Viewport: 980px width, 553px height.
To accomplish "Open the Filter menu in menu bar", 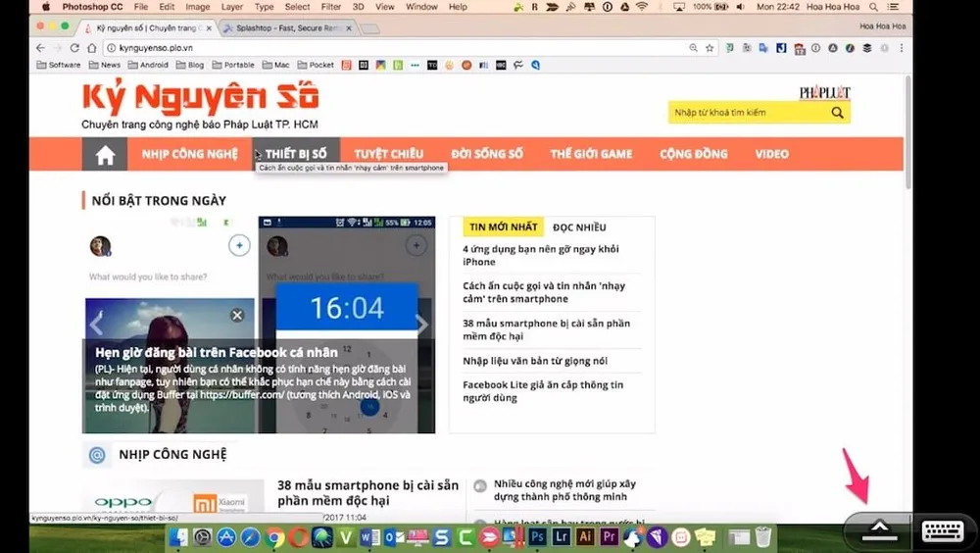I will click(x=331, y=7).
